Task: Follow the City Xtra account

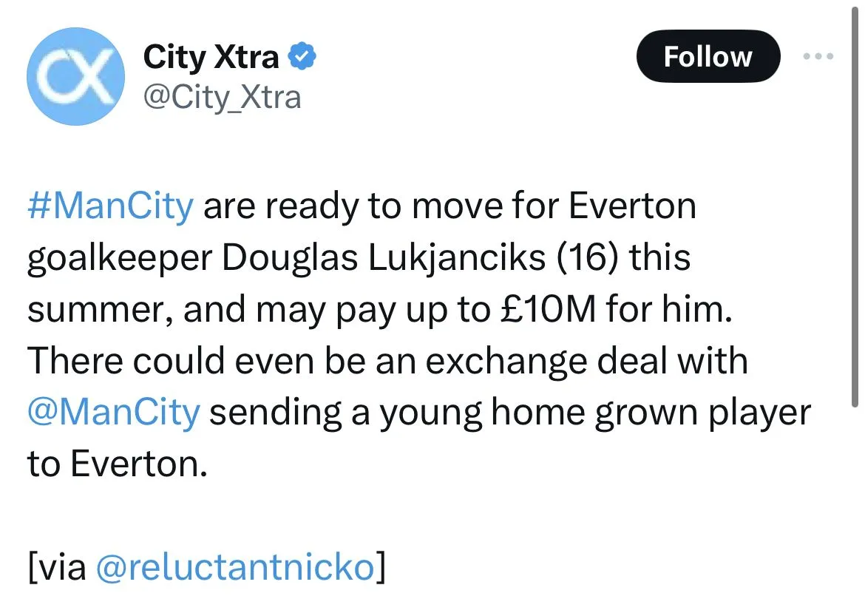Action: pos(708,56)
